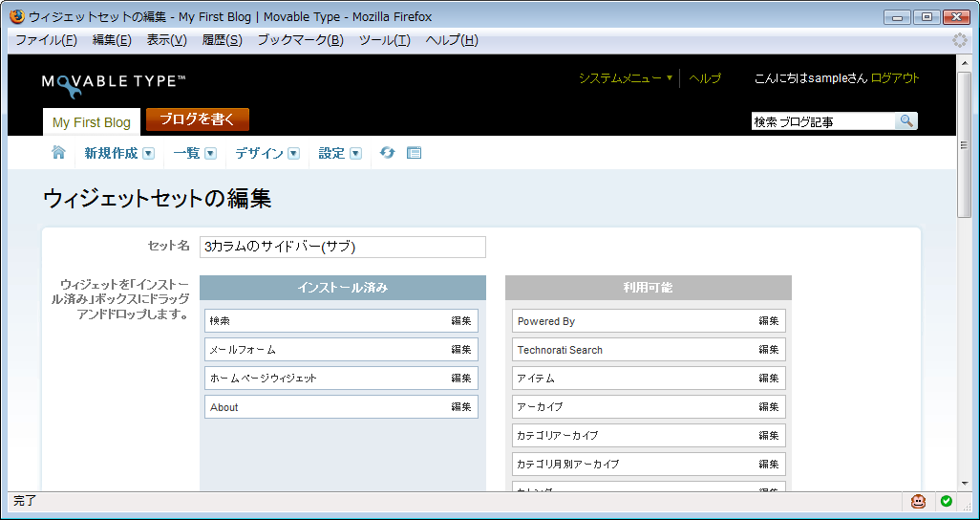The width and height of the screenshot is (980, 520).
Task: Click 編集 link for Technorati Search widget
Action: 769,350
